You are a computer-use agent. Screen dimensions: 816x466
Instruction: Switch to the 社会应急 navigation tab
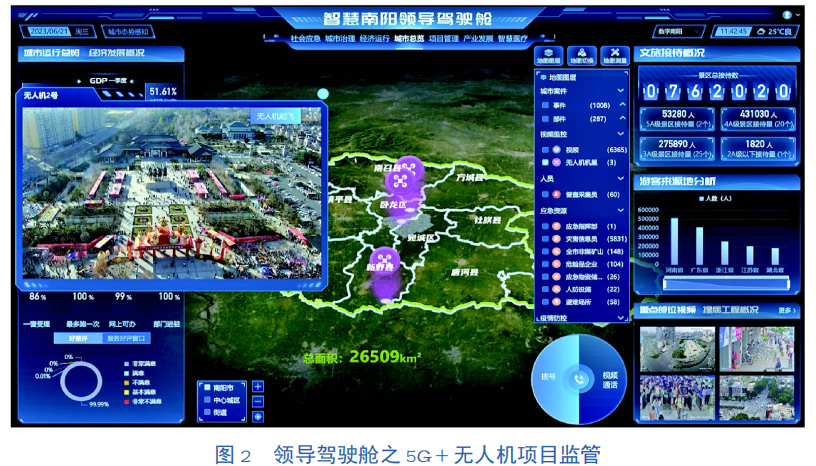point(307,39)
